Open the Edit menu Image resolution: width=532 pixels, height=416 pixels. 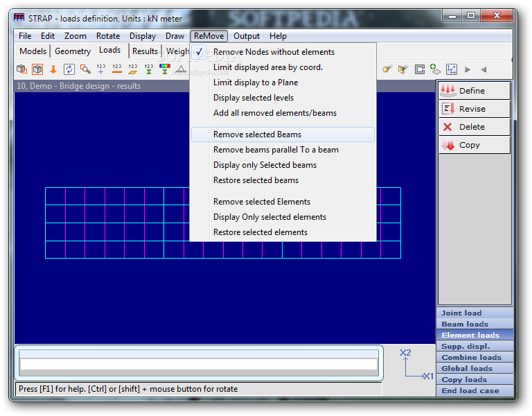click(48, 36)
